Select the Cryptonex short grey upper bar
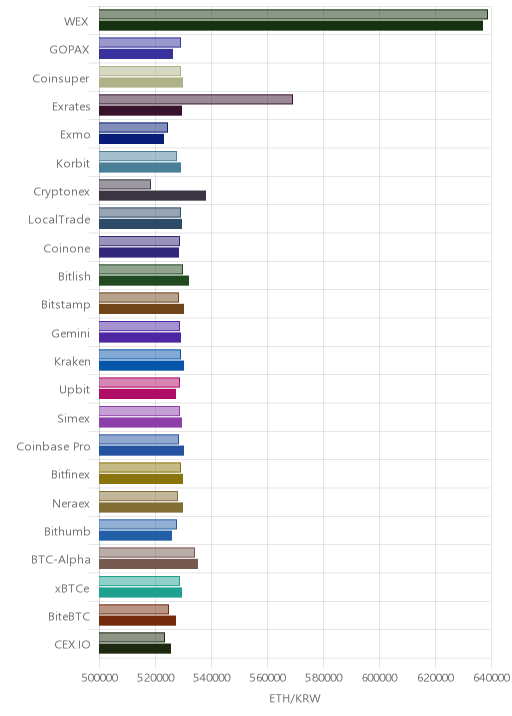This screenshot has height=716, width=512. point(125,184)
